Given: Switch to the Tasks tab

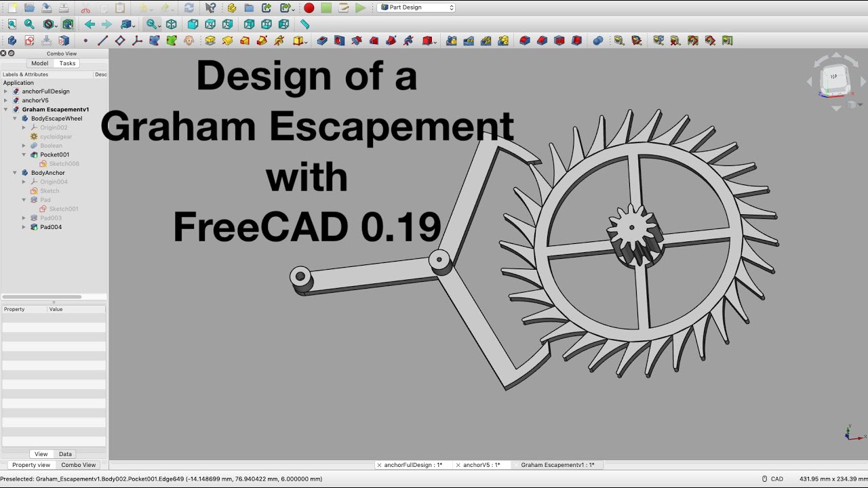Looking at the screenshot, I should pyautogui.click(x=67, y=63).
